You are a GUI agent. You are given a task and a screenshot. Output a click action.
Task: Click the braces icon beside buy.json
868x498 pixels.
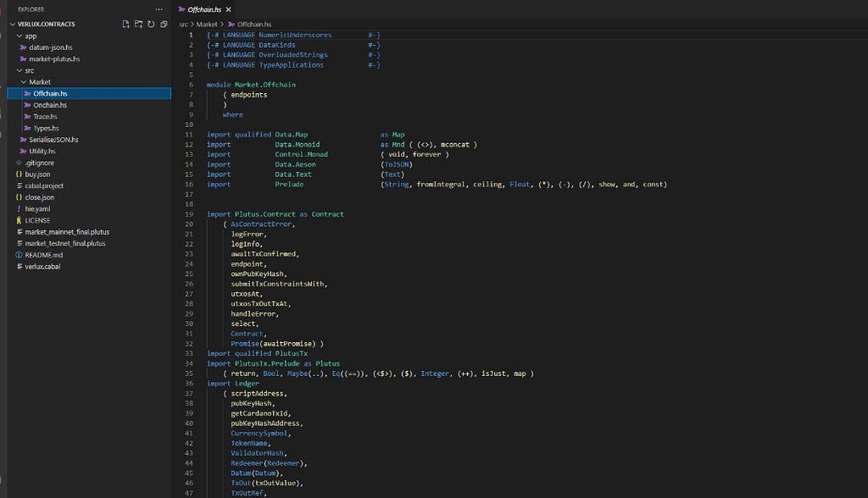click(x=19, y=174)
